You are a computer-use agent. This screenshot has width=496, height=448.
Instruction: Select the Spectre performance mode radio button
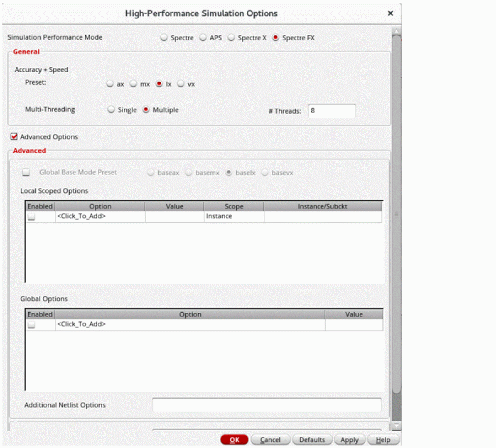pyautogui.click(x=165, y=38)
